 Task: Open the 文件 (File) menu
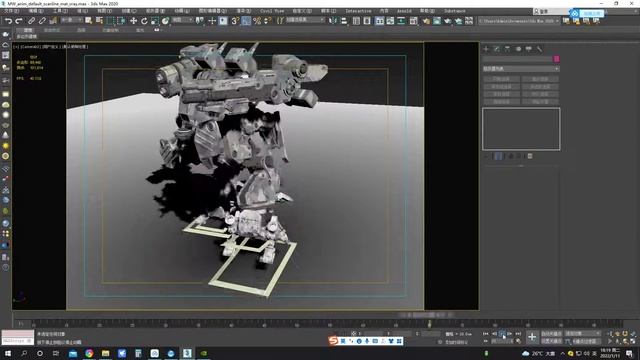point(11,11)
